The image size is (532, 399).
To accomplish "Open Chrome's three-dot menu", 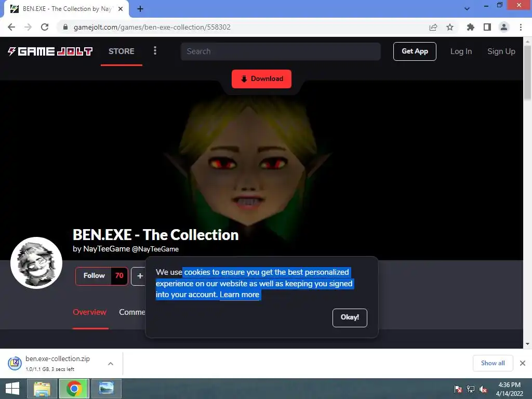I will pyautogui.click(x=521, y=27).
